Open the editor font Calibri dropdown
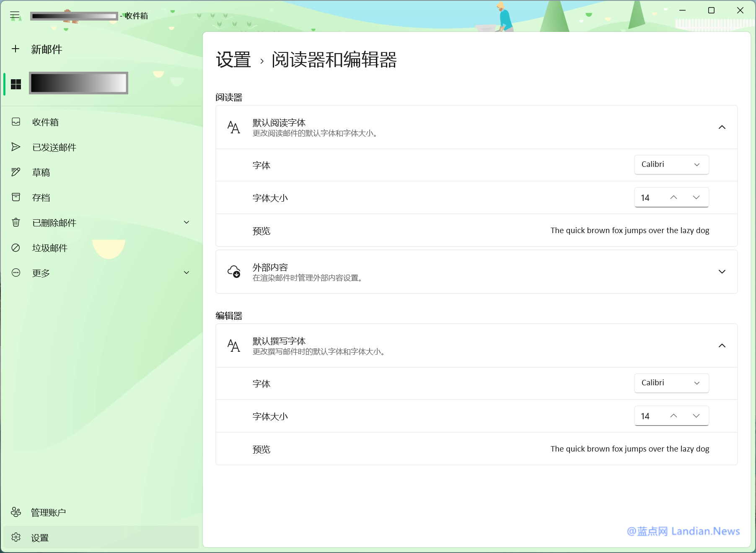Image resolution: width=756 pixels, height=553 pixels. [671, 383]
